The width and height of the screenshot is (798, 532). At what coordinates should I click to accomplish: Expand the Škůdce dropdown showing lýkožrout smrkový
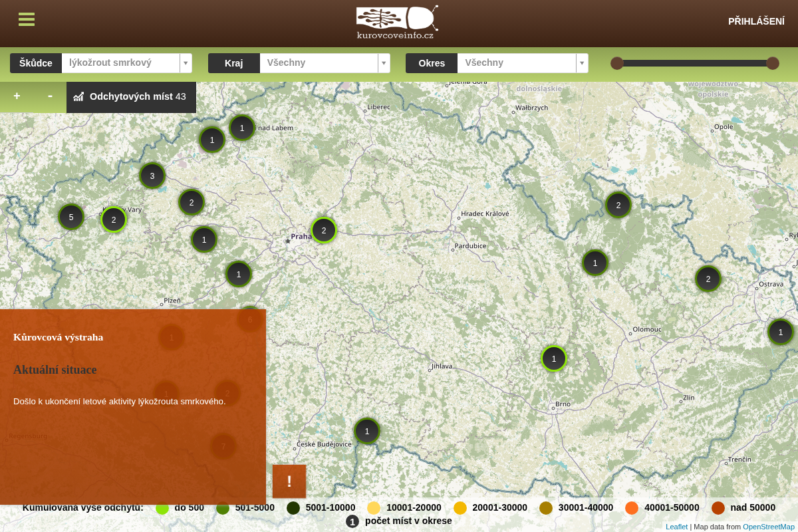126,63
